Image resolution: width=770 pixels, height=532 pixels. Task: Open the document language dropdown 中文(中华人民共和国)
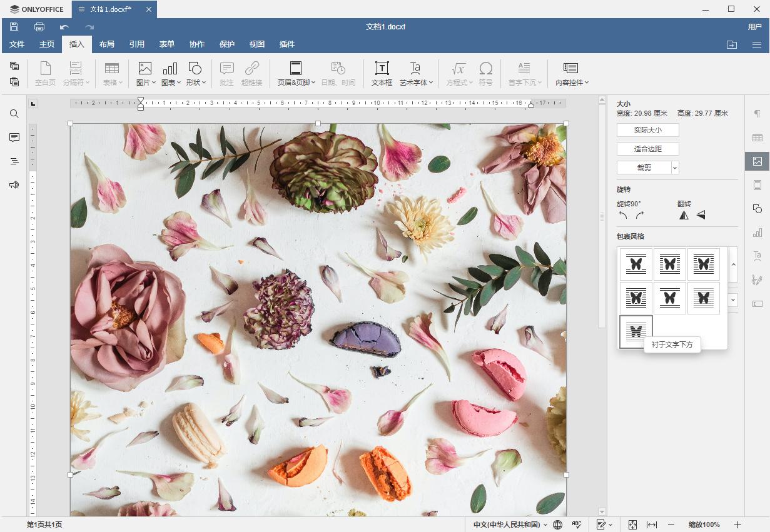click(510, 524)
